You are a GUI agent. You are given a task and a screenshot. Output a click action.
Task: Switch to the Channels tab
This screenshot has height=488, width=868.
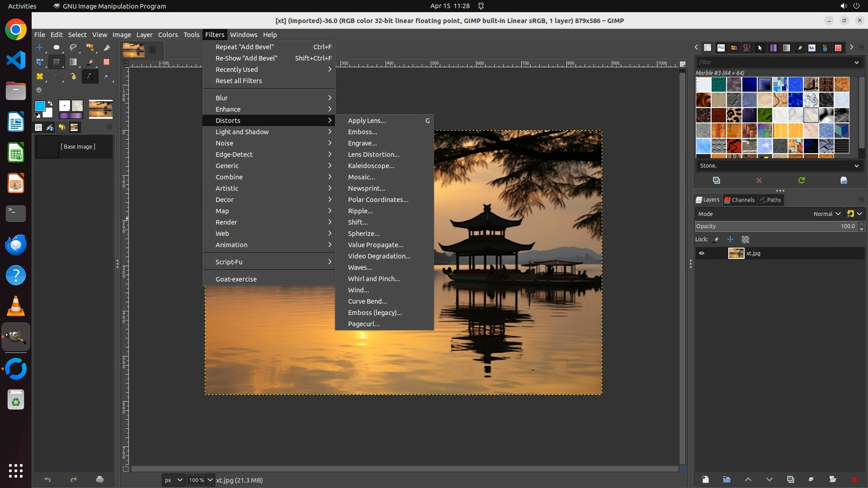point(740,200)
